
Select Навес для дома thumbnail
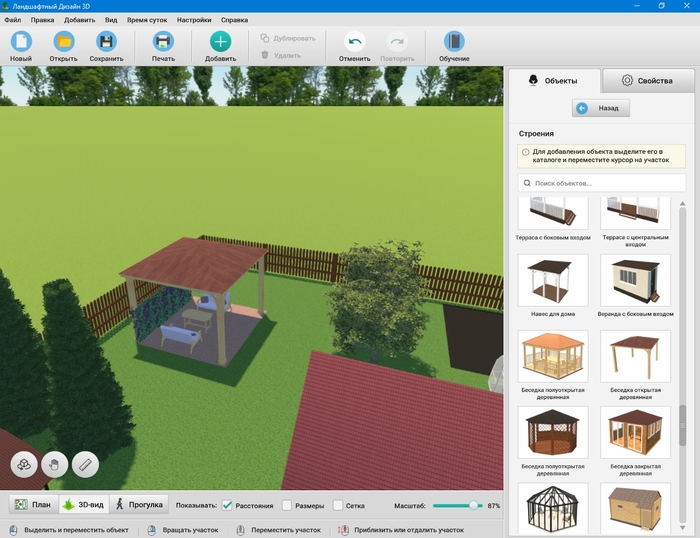tap(553, 280)
